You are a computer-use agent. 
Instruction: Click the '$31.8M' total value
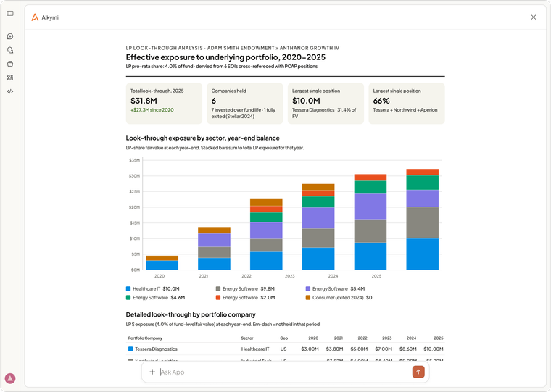[x=144, y=101]
